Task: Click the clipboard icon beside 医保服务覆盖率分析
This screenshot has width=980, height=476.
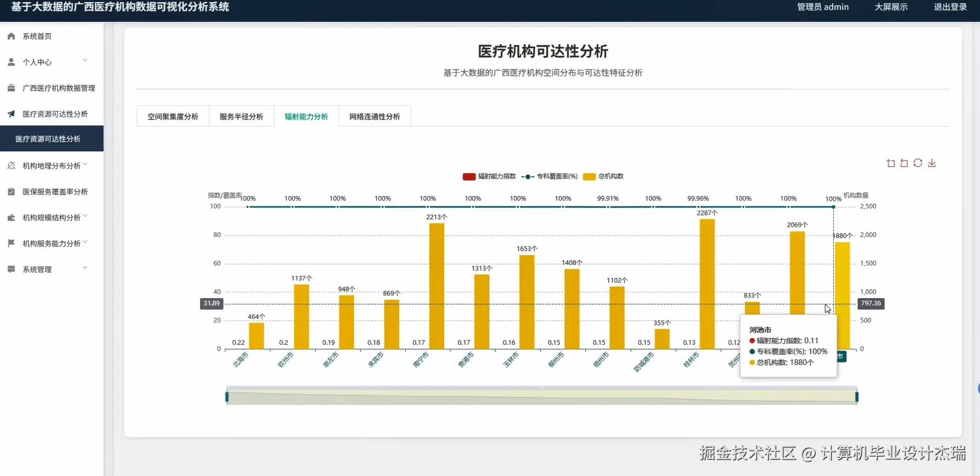Action: point(11,192)
